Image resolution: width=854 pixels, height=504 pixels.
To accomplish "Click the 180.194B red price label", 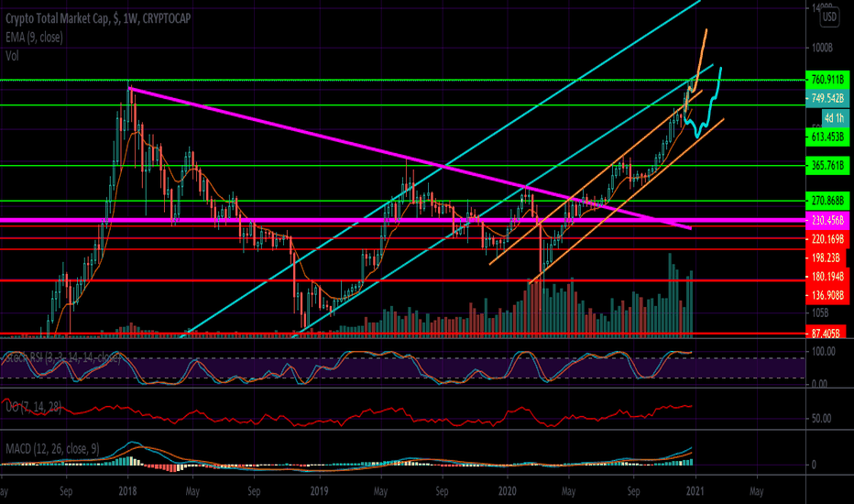I will 827,277.
